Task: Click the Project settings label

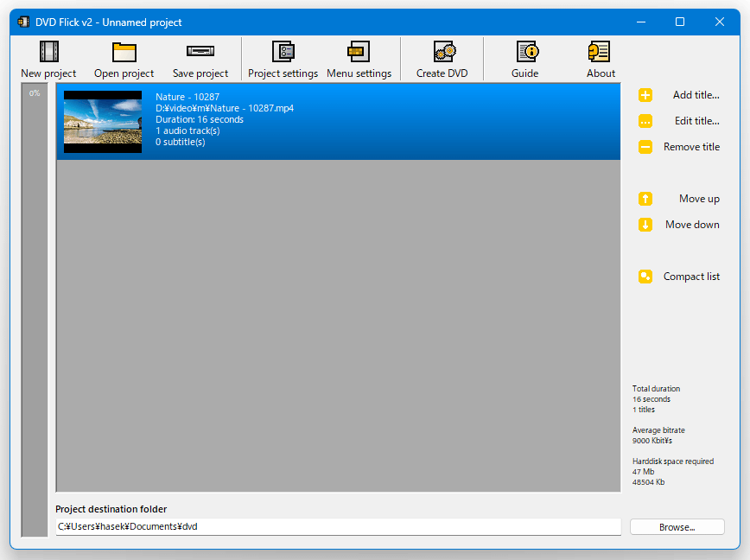Action: coord(283,73)
